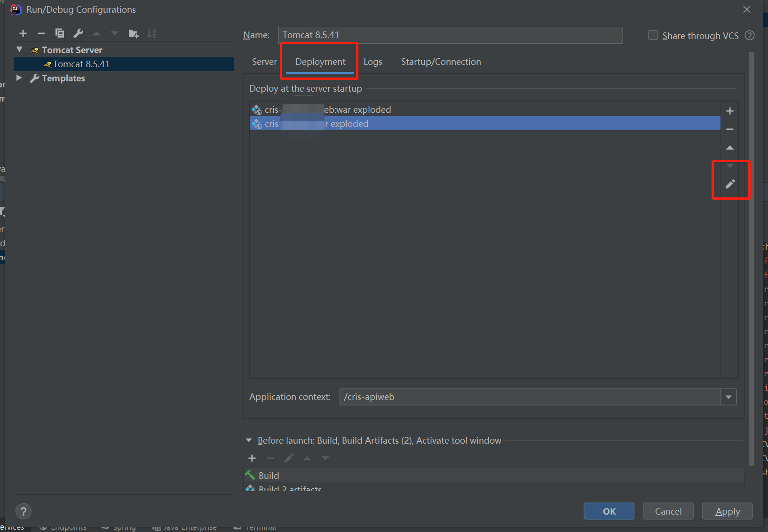Viewport: 768px width, 532px height.
Task: Click Apply button
Action: pyautogui.click(x=728, y=511)
